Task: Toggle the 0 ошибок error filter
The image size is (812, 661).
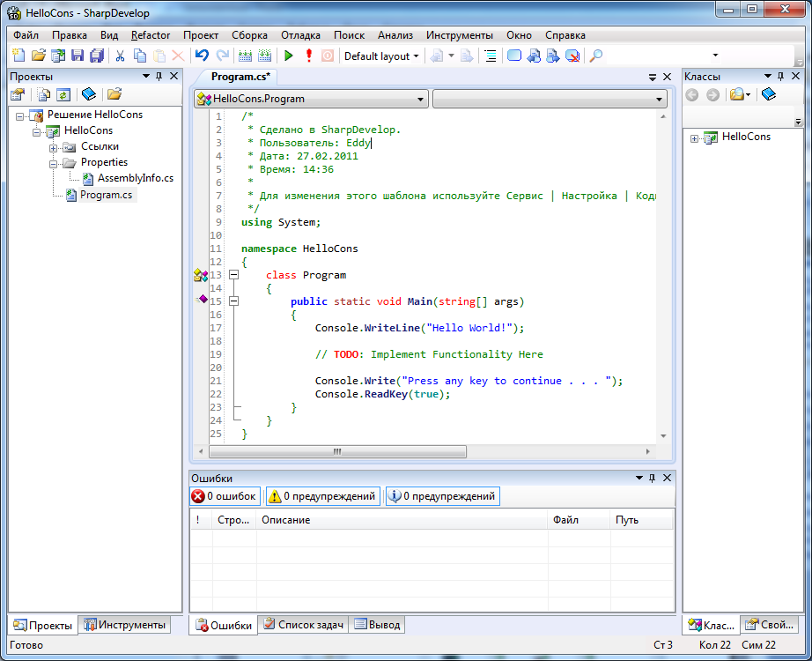Action: [x=225, y=496]
